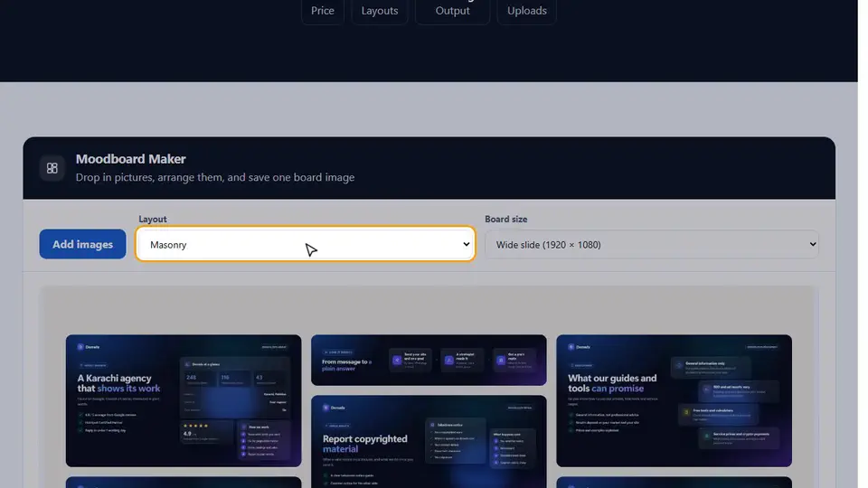Select the 'What our guides and tools can promise' image
This screenshot has width=868, height=488.
pyautogui.click(x=674, y=400)
